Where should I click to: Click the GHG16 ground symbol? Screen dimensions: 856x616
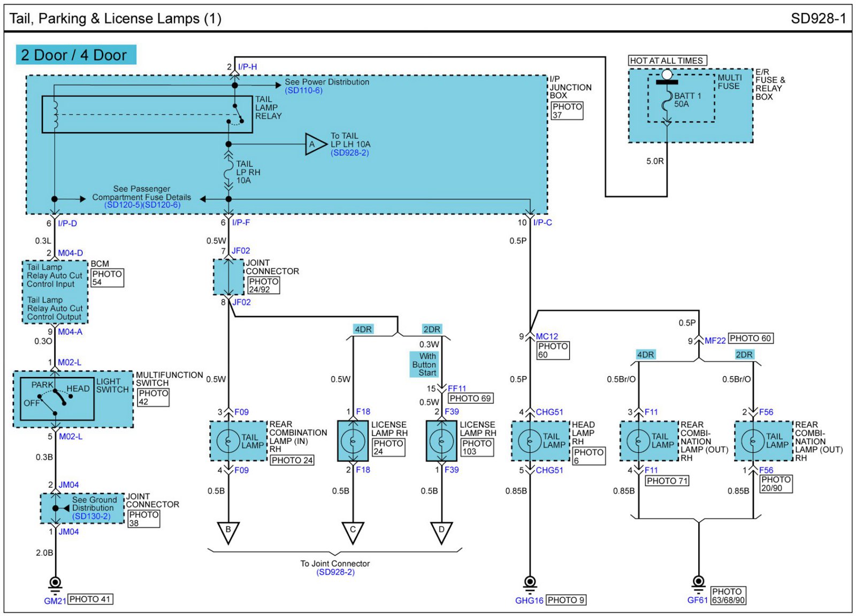(x=530, y=582)
